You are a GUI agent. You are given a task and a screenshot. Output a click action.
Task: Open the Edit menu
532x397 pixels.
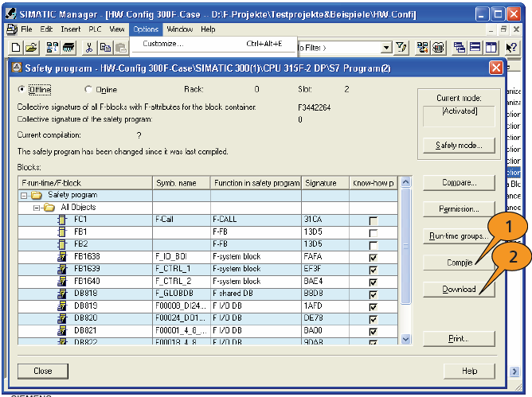pos(46,29)
